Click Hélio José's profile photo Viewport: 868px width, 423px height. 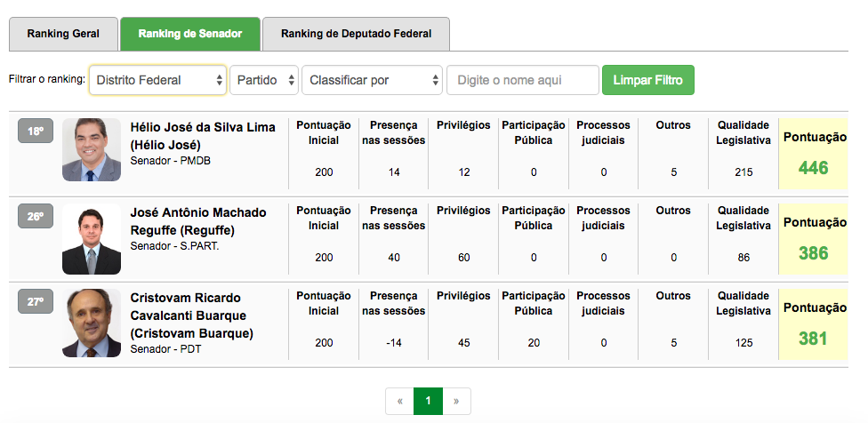pyautogui.click(x=92, y=150)
